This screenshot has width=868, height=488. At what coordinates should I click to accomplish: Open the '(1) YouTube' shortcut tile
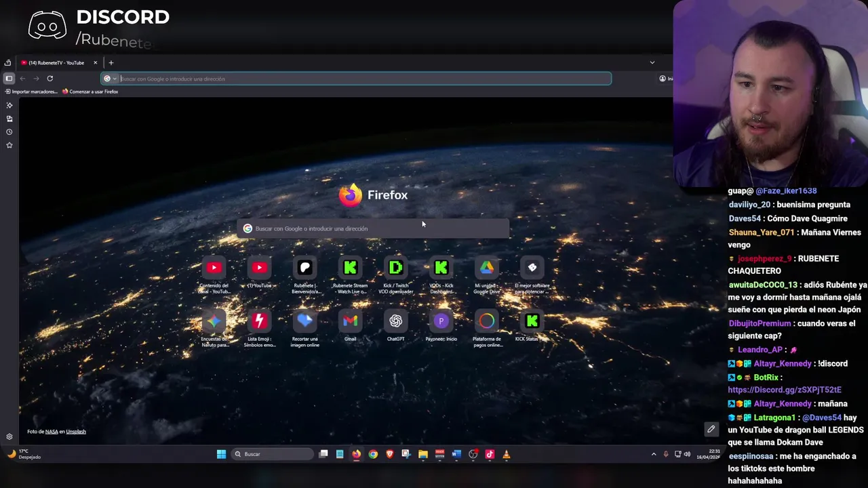click(x=259, y=273)
